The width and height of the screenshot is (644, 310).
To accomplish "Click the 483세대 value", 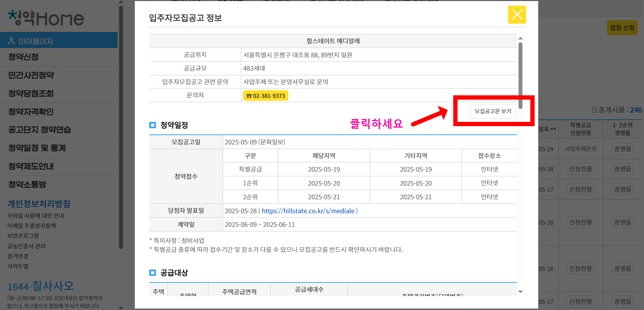I will [254, 68].
